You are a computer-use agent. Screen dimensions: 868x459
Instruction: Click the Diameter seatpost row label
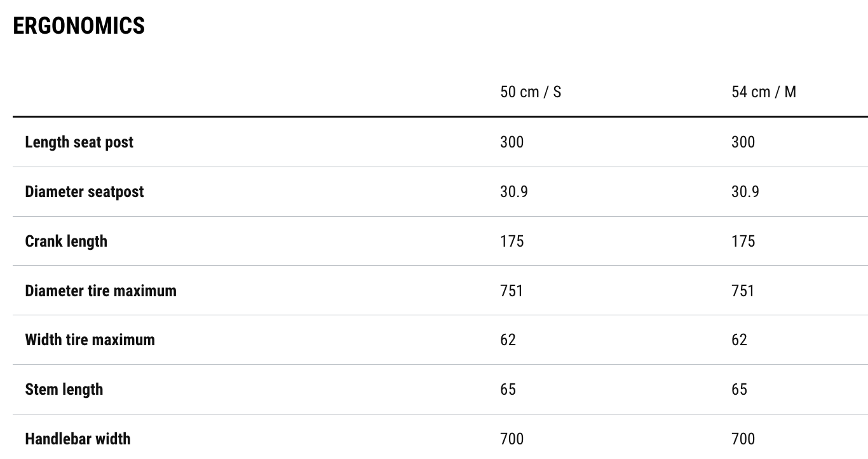pyautogui.click(x=85, y=191)
